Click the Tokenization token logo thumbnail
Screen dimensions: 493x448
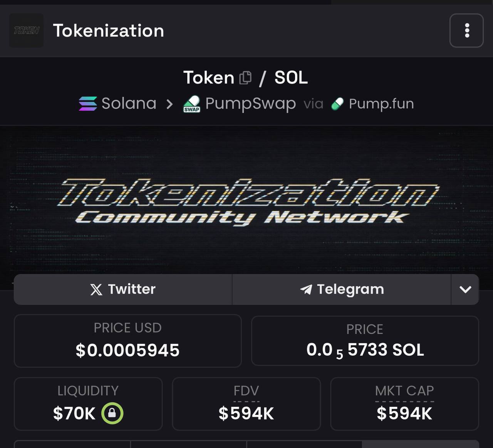[26, 30]
